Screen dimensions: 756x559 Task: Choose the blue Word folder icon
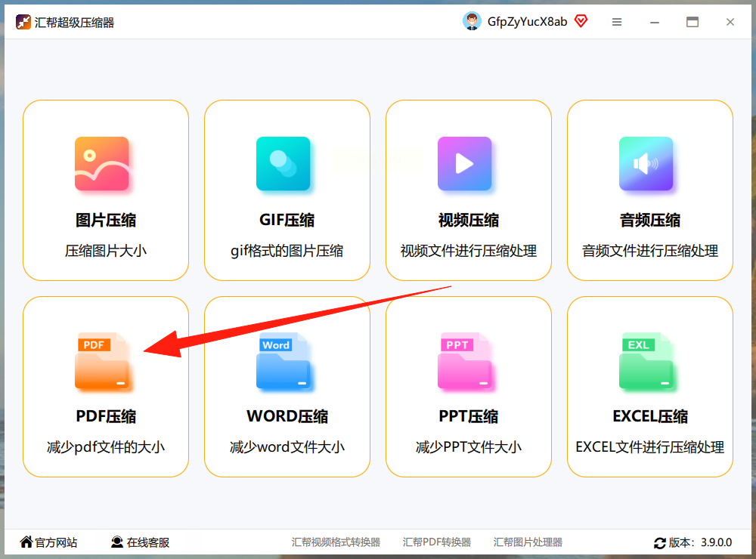coord(283,360)
